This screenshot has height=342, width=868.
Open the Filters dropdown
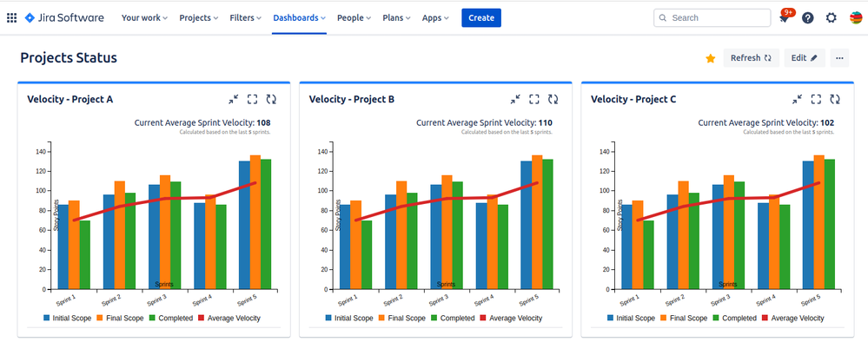click(245, 17)
